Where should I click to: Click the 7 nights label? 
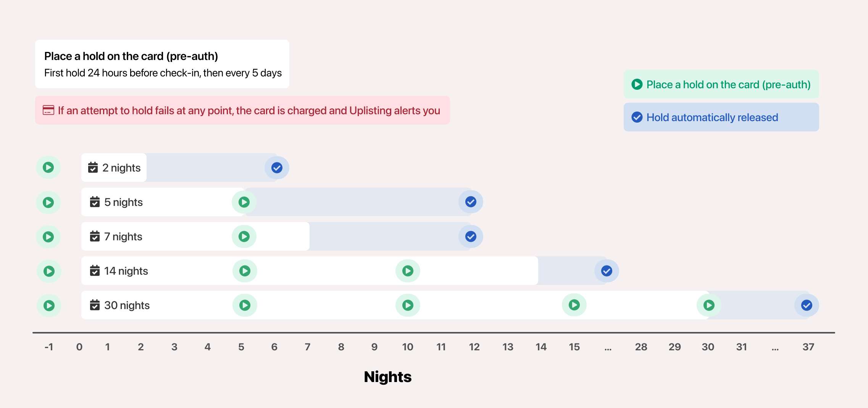point(123,236)
